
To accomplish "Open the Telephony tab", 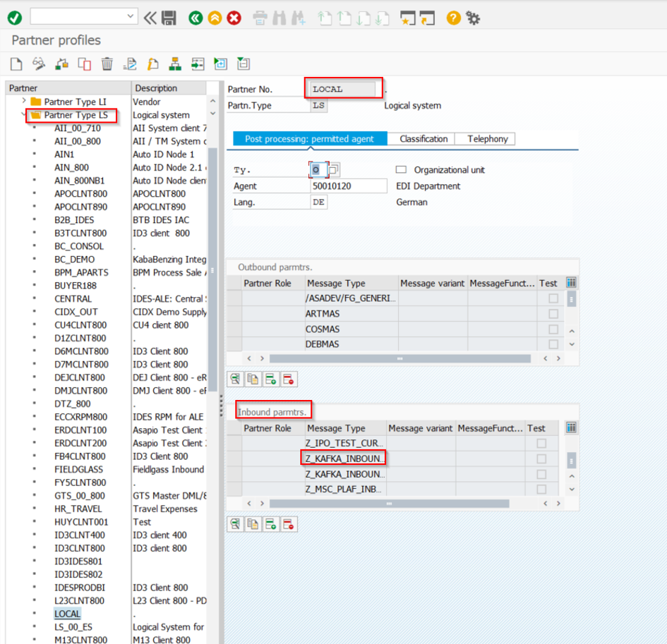I will click(488, 139).
